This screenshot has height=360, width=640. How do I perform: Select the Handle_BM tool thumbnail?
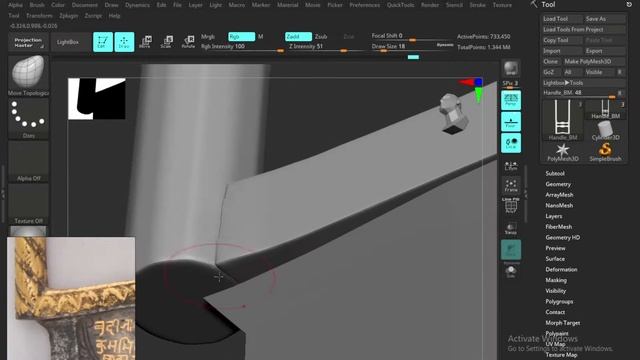point(562,120)
